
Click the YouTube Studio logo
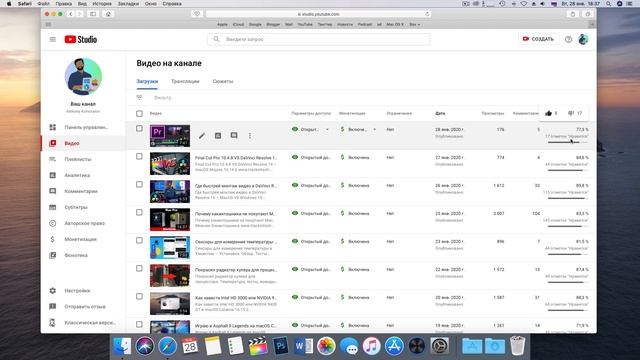click(x=81, y=39)
